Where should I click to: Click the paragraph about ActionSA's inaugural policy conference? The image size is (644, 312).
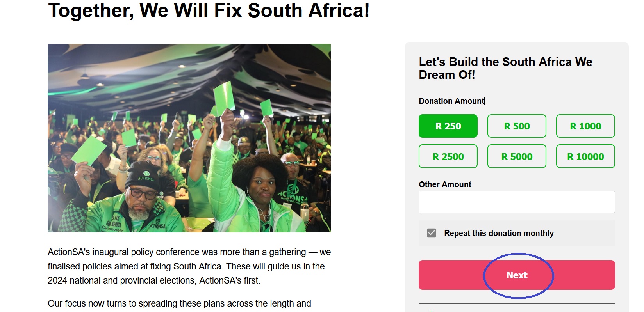(189, 266)
